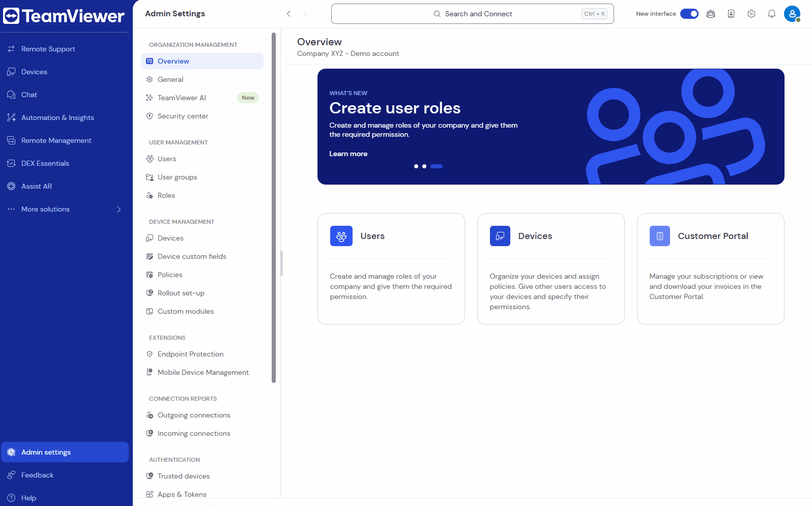Open Apps & Tokens page
Image resolution: width=812 pixels, height=506 pixels.
pyautogui.click(x=202, y=494)
